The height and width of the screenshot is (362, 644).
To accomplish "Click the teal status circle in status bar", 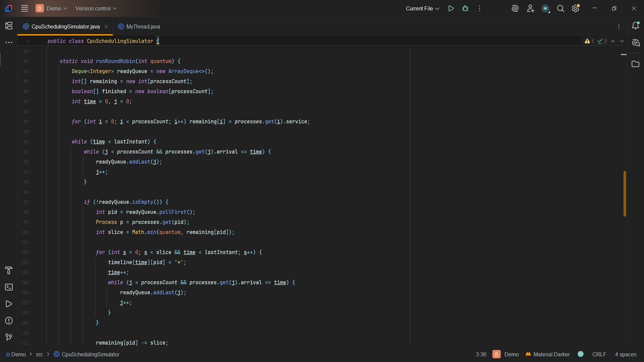I will (x=580, y=354).
